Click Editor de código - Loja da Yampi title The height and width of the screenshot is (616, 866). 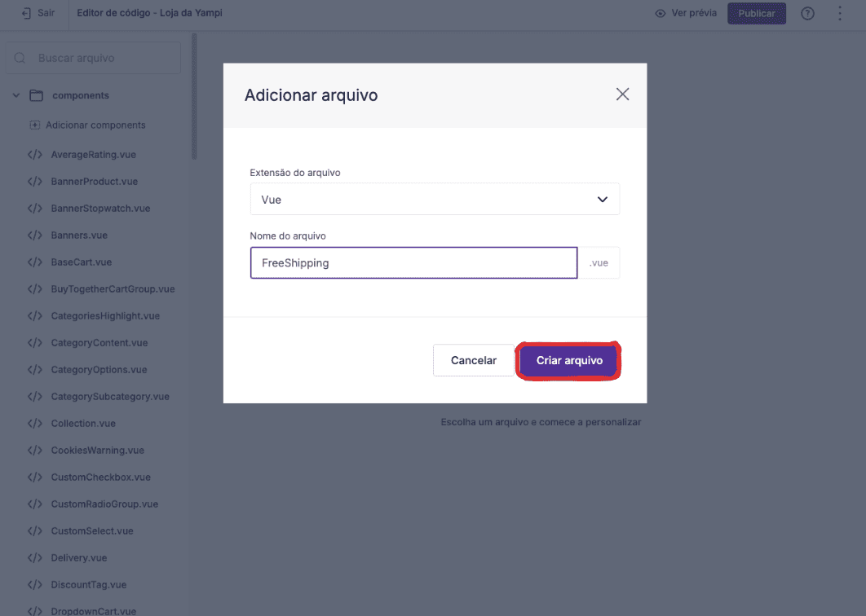(x=150, y=13)
